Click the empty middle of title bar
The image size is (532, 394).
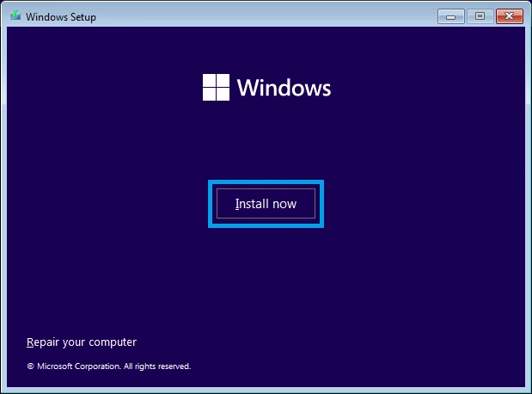(258, 16)
